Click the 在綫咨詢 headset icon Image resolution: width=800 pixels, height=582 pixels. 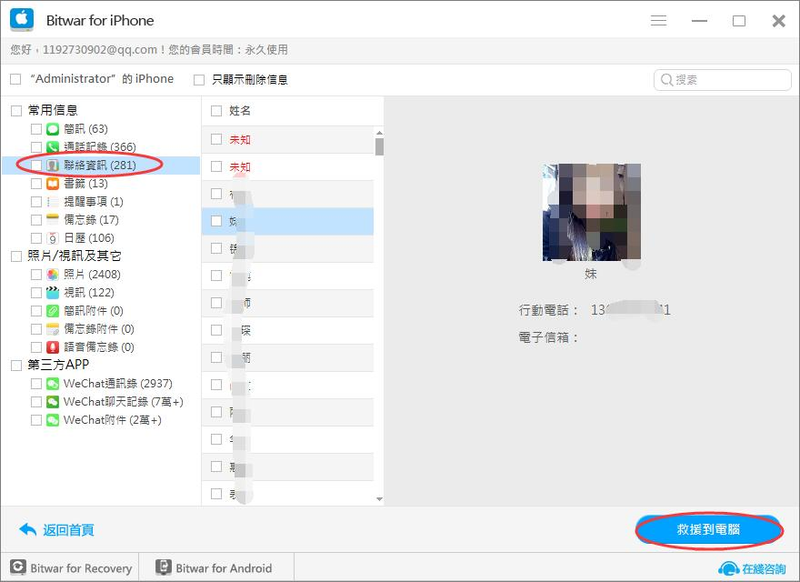click(729, 568)
